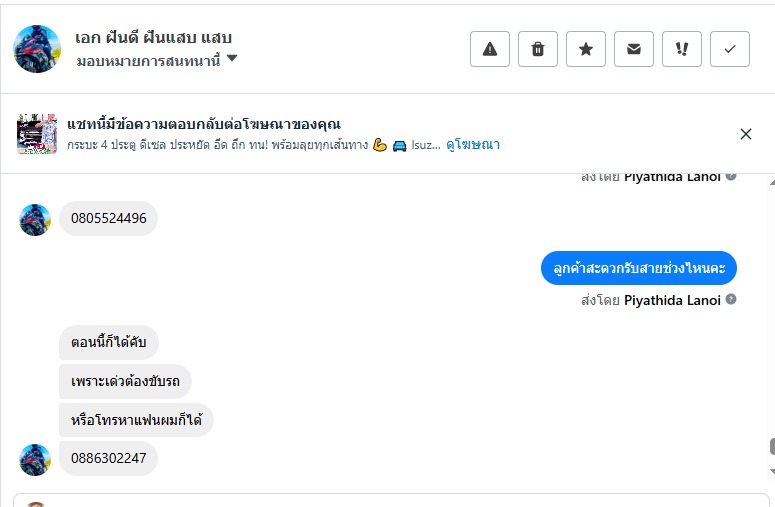Select the phone number message 0886302247
The width and height of the screenshot is (775, 507).
tap(108, 458)
